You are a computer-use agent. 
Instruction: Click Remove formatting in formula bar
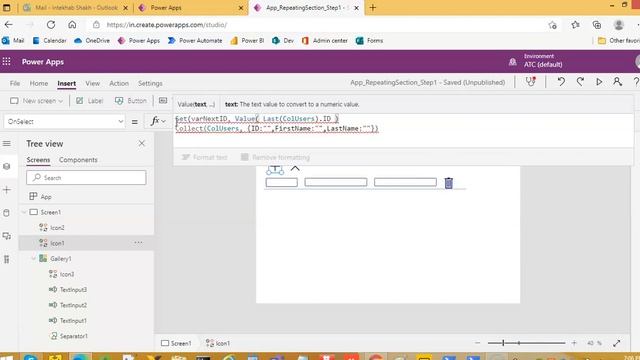tap(275, 157)
